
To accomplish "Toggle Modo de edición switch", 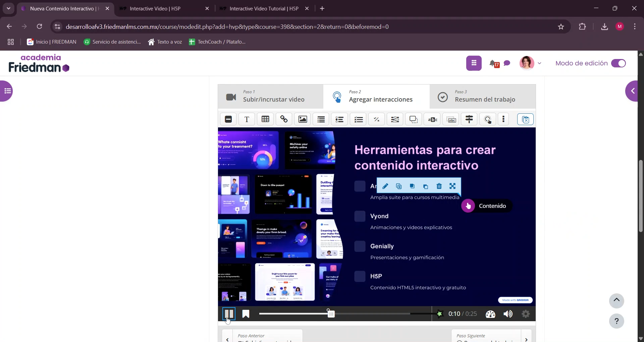I will (619, 63).
